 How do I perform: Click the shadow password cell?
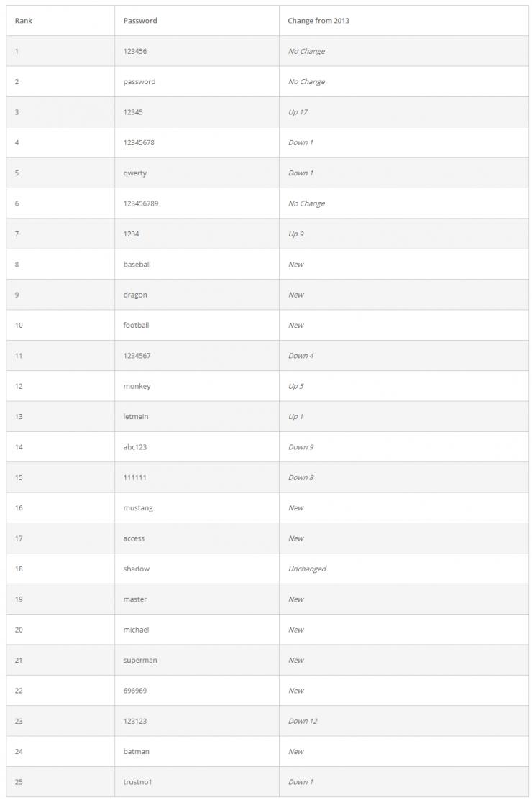pos(137,569)
